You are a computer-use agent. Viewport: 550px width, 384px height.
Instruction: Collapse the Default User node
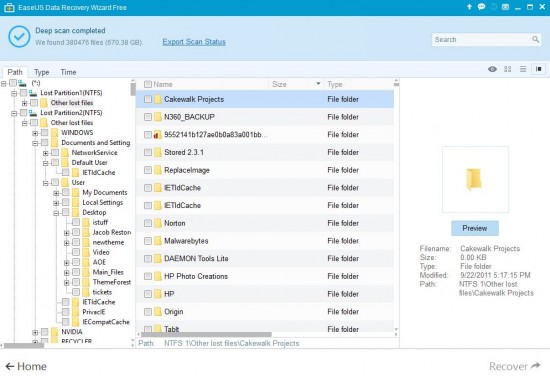(x=46, y=163)
